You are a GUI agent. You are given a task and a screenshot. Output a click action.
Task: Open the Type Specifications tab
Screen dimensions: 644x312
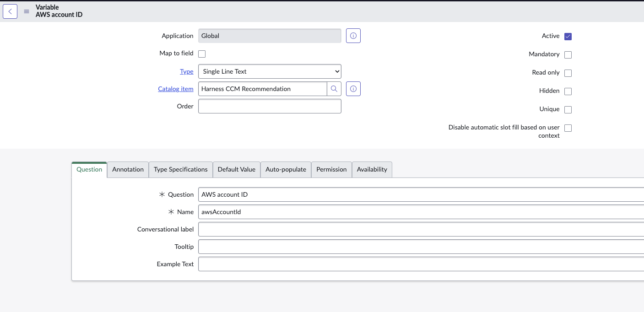point(180,169)
